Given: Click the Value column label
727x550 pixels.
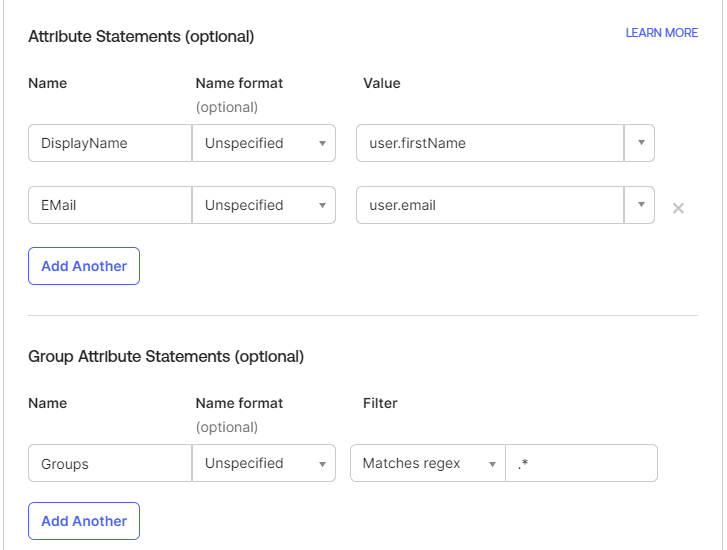Looking at the screenshot, I should click(381, 83).
